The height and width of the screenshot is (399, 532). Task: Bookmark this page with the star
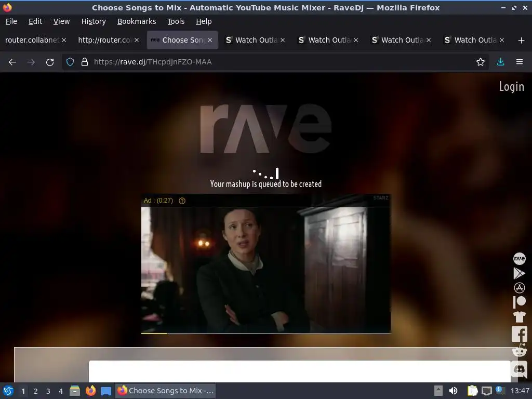[x=480, y=62]
